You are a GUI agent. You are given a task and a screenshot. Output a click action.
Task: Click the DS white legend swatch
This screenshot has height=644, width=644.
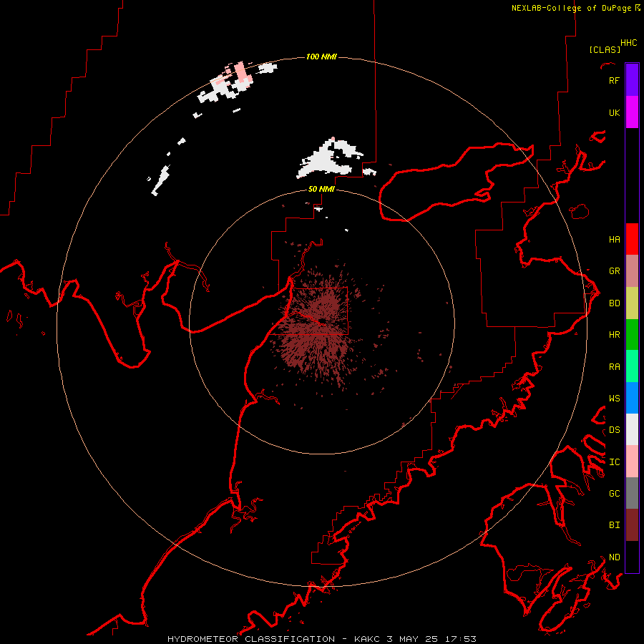tap(632, 429)
